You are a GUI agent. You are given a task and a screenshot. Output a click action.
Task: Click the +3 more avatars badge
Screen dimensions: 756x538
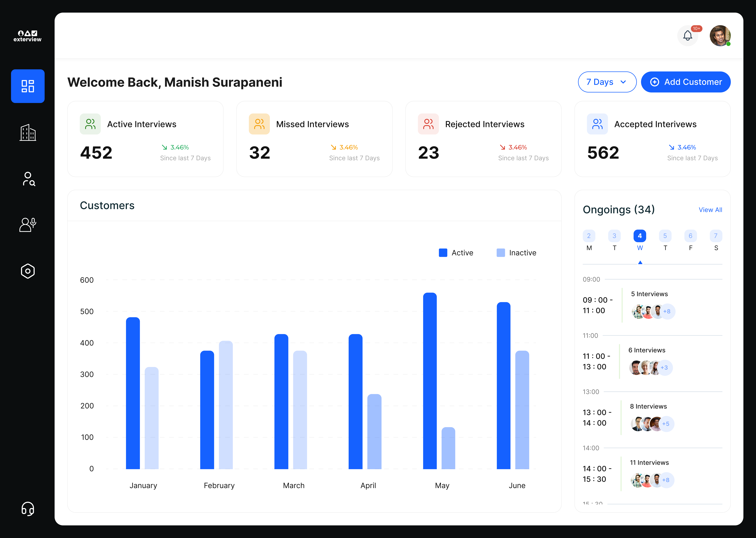tap(665, 368)
